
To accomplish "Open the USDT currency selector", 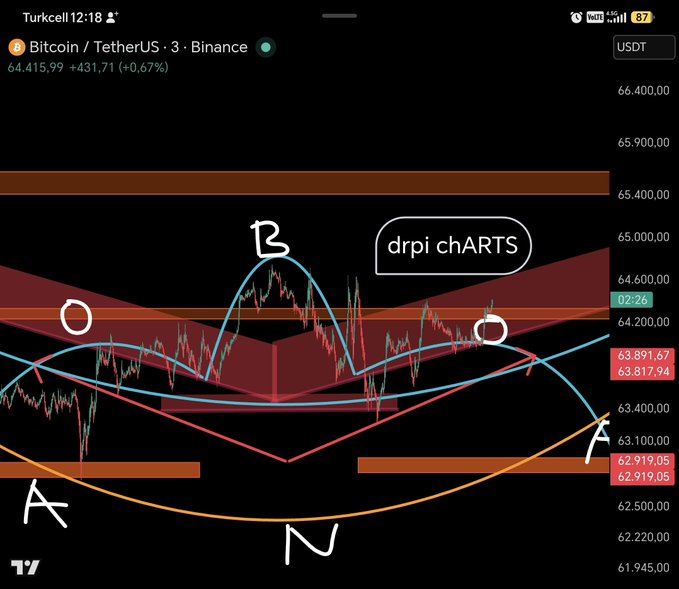I will pyautogui.click(x=643, y=47).
